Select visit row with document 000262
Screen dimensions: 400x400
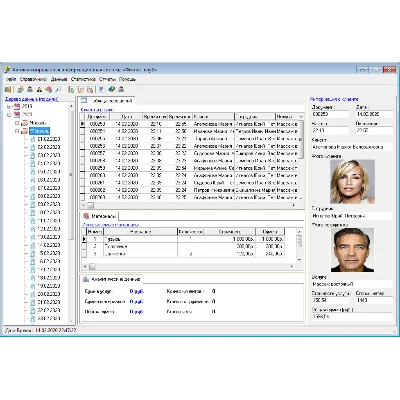189,190
